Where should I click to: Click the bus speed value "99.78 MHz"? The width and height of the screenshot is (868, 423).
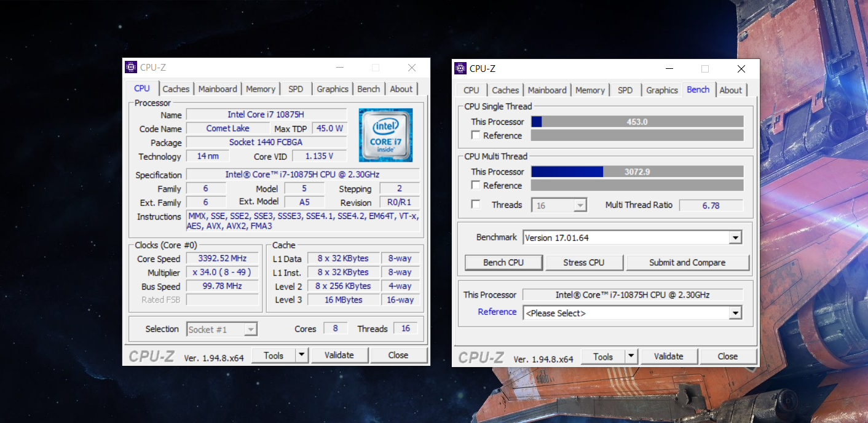point(223,287)
